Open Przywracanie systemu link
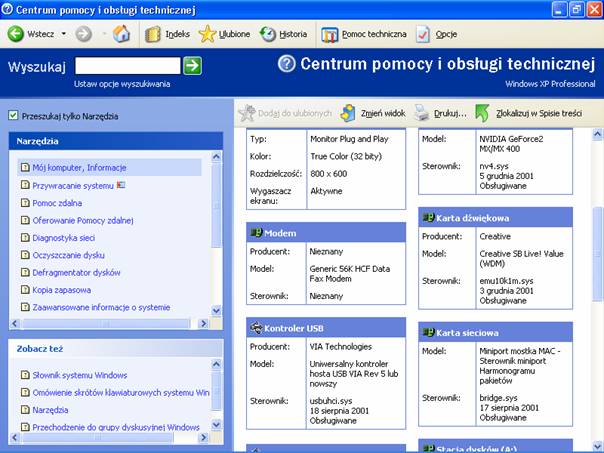The height and width of the screenshot is (453, 604). pos(73,186)
